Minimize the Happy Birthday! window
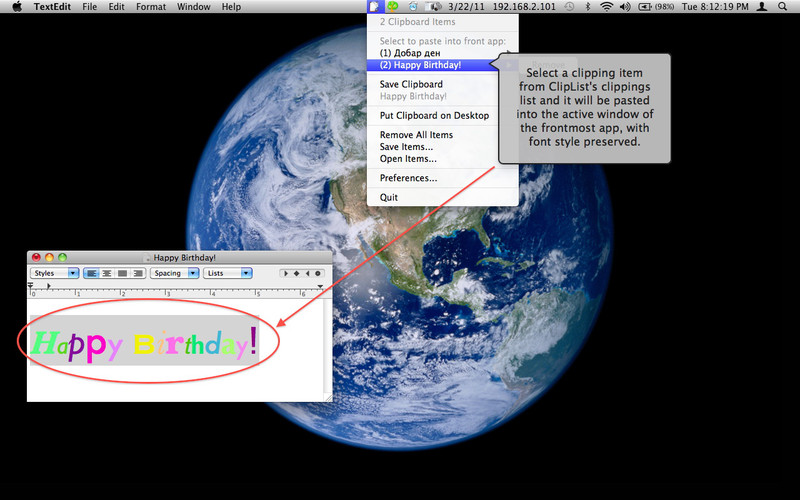800x500 pixels. coord(49,258)
